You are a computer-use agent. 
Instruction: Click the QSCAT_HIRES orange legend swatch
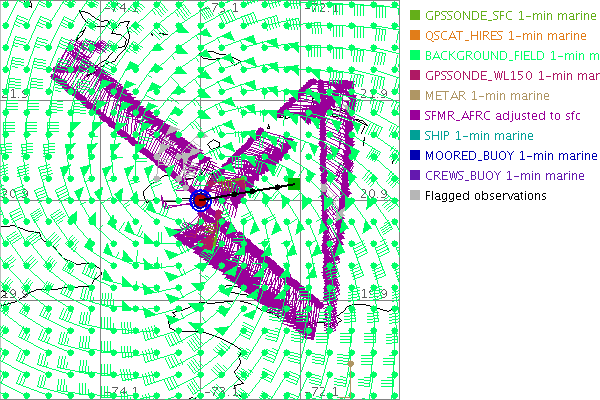click(414, 36)
